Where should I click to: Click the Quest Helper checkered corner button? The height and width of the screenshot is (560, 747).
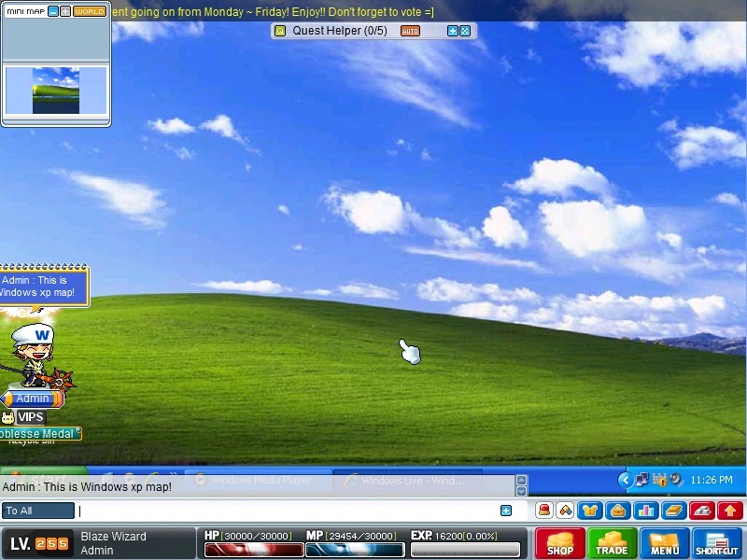[x=465, y=31]
